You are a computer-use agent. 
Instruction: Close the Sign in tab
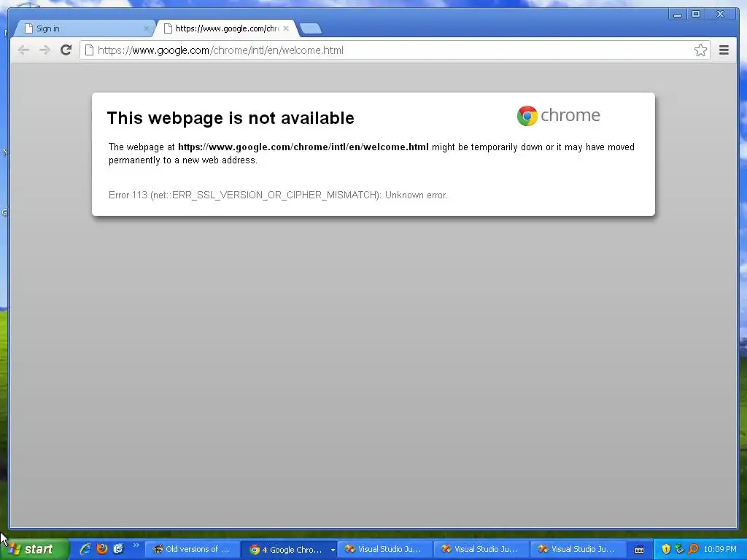pyautogui.click(x=146, y=28)
